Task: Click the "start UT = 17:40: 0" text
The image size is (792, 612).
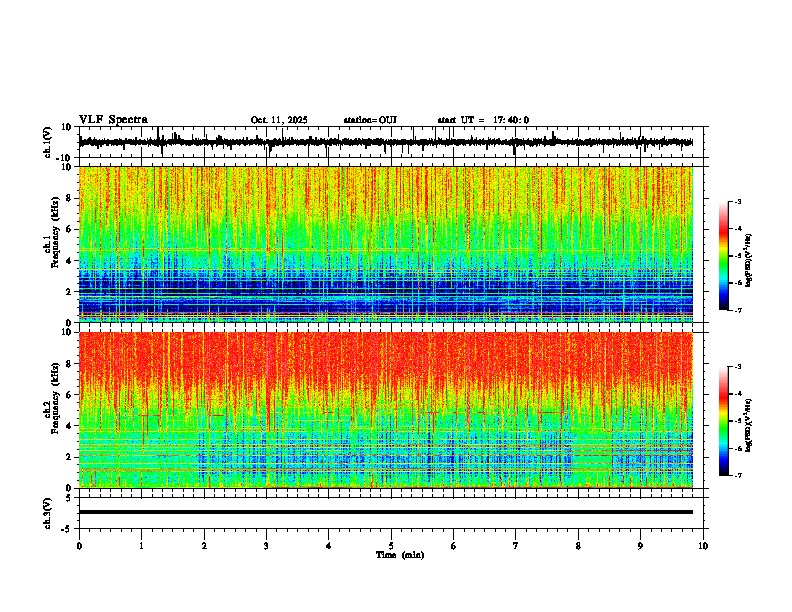Action: click(483, 120)
